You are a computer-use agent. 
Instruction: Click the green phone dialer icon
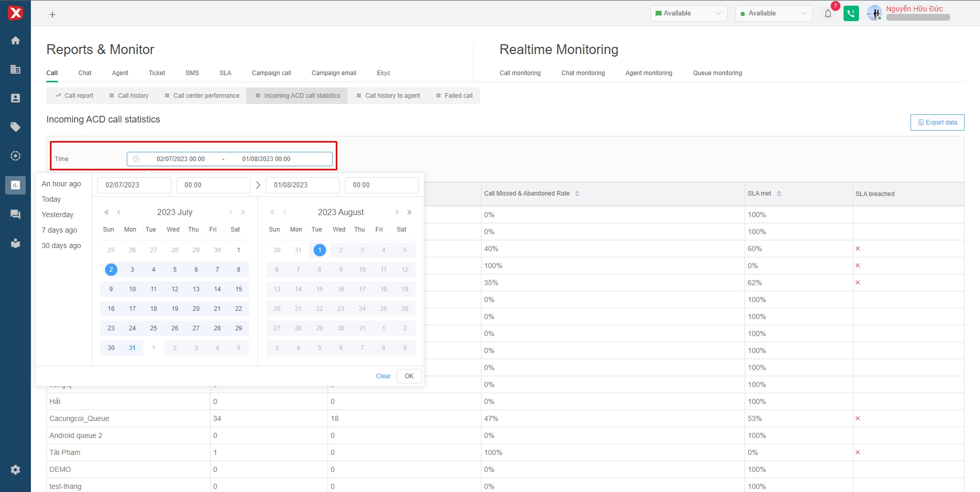pos(851,14)
